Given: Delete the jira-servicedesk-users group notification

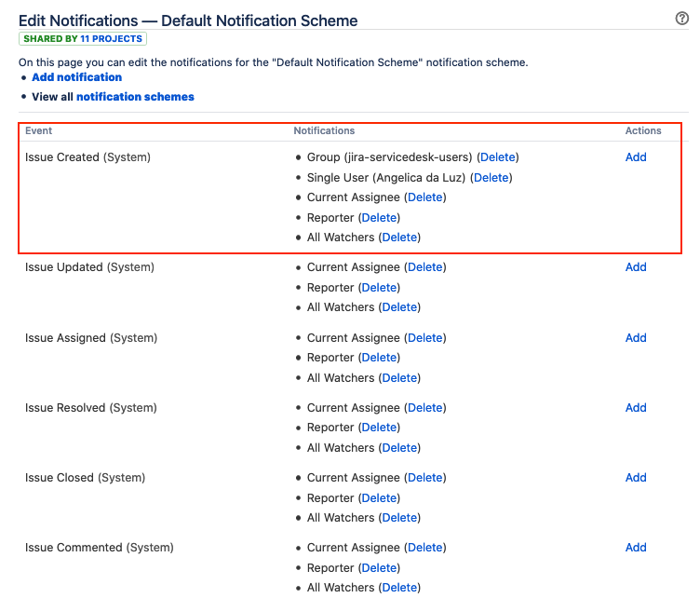Looking at the screenshot, I should point(497,157).
